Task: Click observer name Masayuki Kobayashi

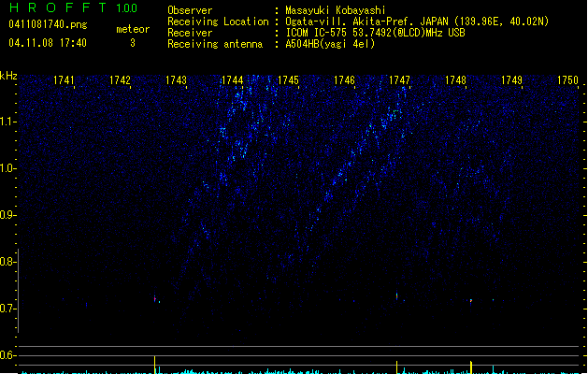Action: 336,10
